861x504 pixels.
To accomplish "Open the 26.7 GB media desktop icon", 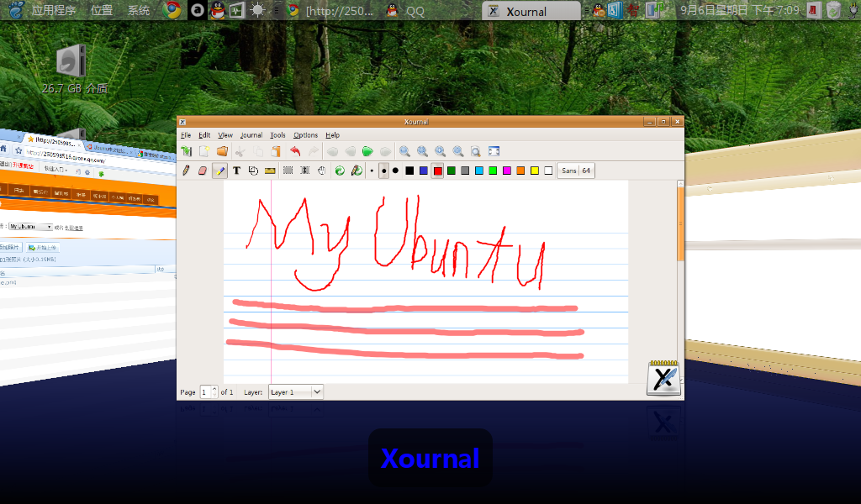I will pos(75,69).
